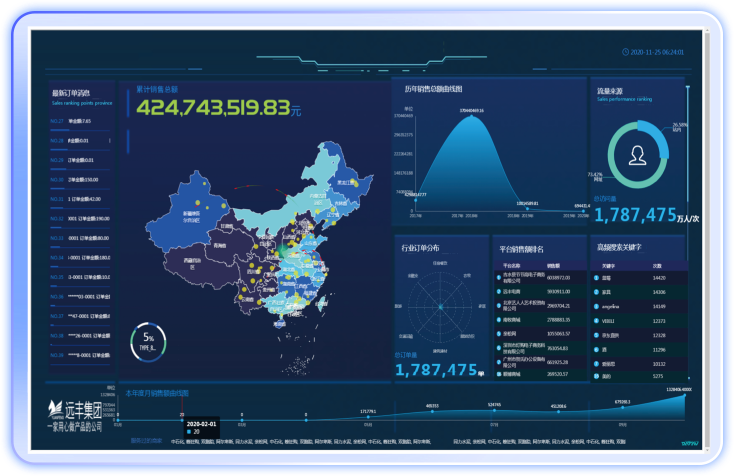Screen dimensions: 734x476
Task: Click the 流量来源 panel title
Action: tap(610, 92)
